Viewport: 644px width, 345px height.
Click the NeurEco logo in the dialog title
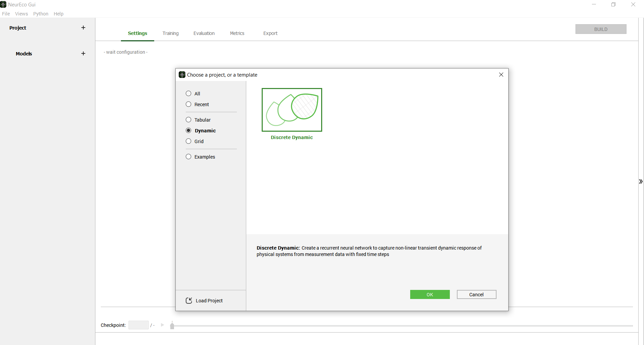click(x=182, y=75)
